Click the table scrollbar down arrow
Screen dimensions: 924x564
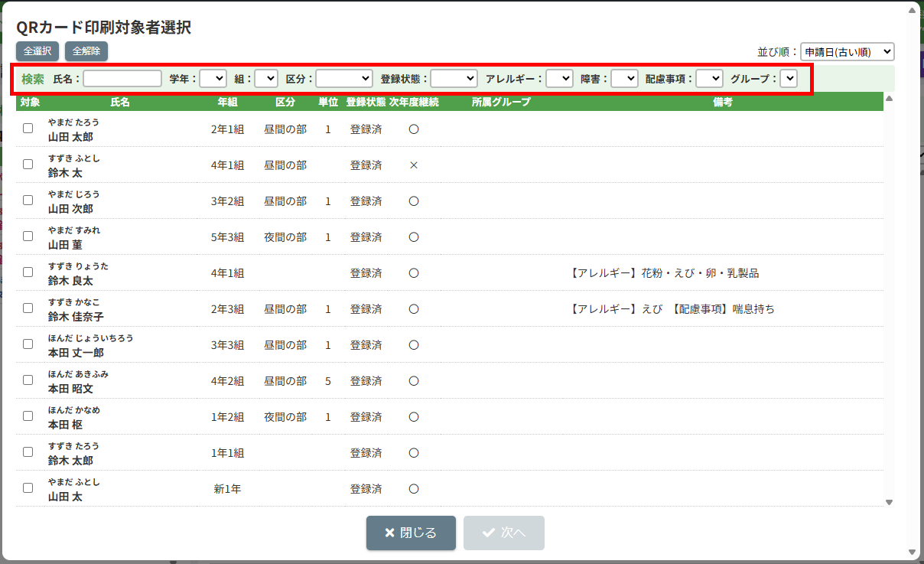(x=889, y=502)
